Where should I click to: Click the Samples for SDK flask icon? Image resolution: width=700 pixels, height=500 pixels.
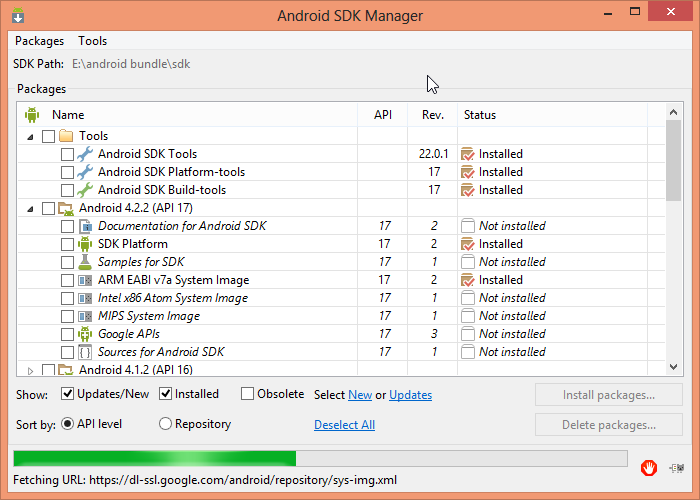(85, 262)
